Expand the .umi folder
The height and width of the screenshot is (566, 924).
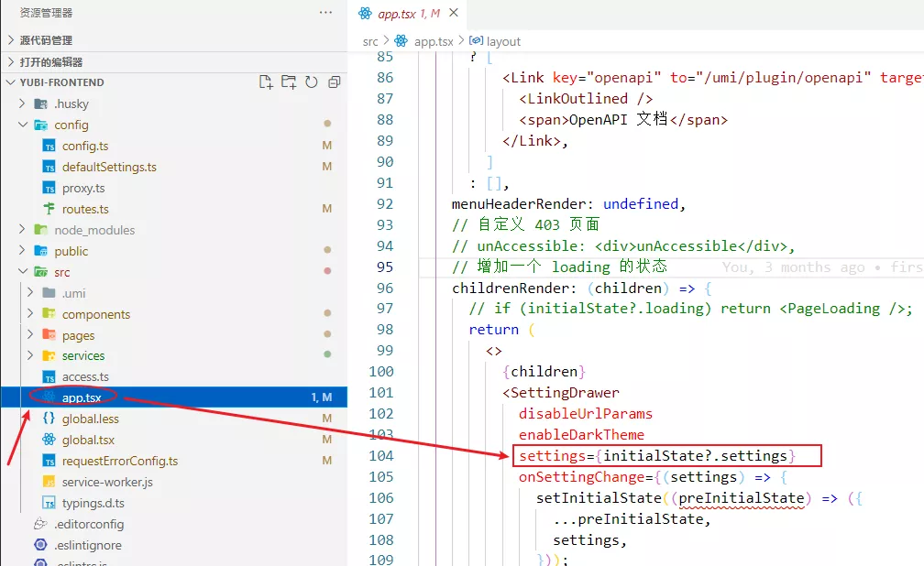pos(30,293)
